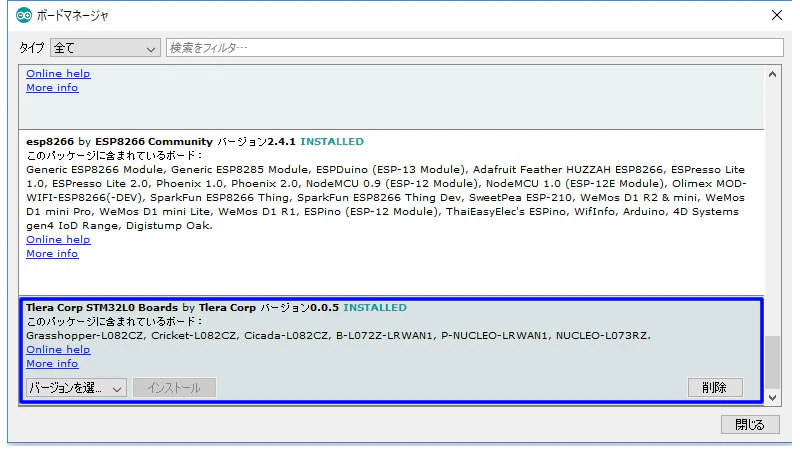Select the esp8266 by ESP8266 Community heading
Image resolution: width=800 pixels, height=450 pixels.
119,142
